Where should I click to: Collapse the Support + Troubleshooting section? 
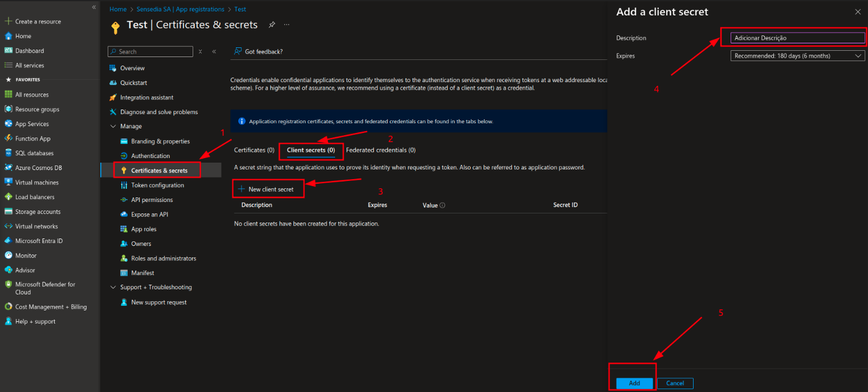coord(113,288)
